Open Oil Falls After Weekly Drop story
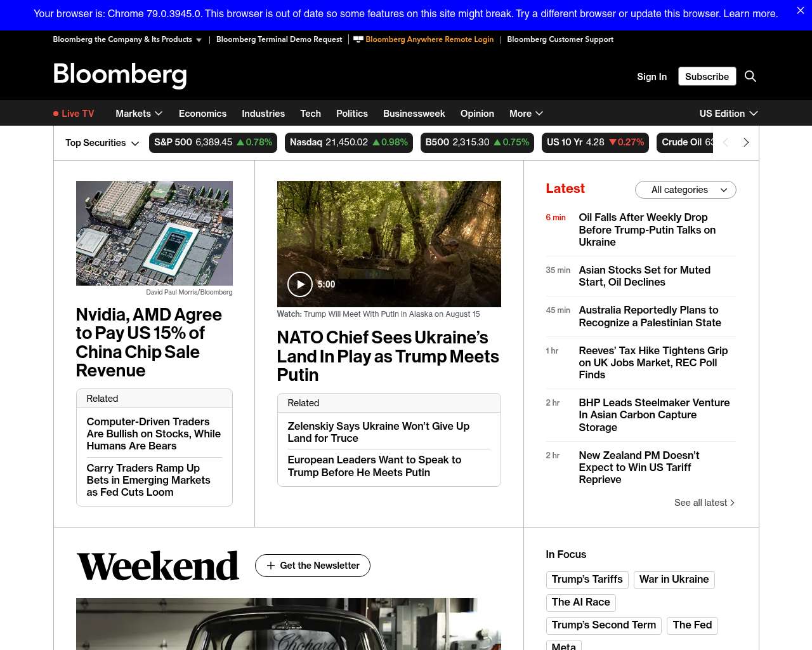 [647, 230]
